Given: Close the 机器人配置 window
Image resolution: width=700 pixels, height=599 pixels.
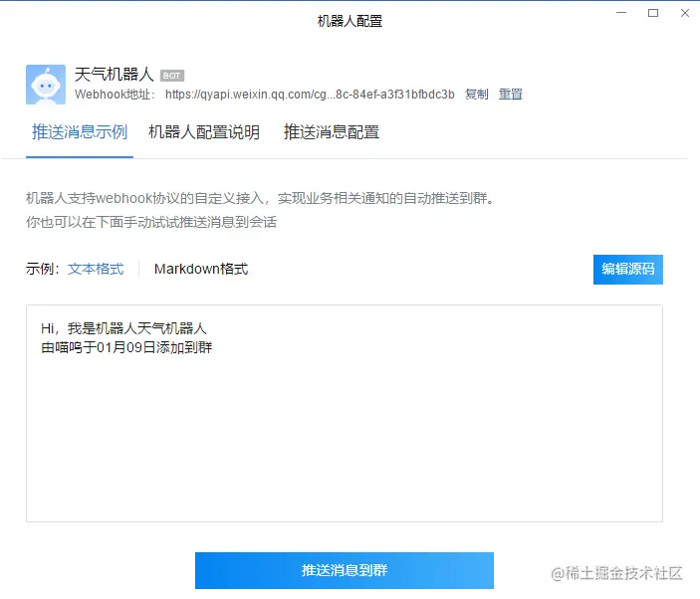Looking at the screenshot, I should pyautogui.click(x=685, y=13).
